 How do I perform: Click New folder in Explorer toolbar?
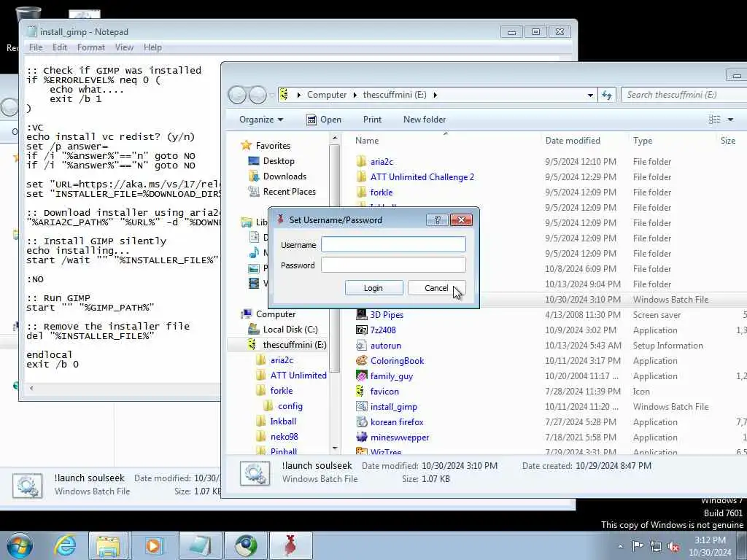[x=425, y=120]
